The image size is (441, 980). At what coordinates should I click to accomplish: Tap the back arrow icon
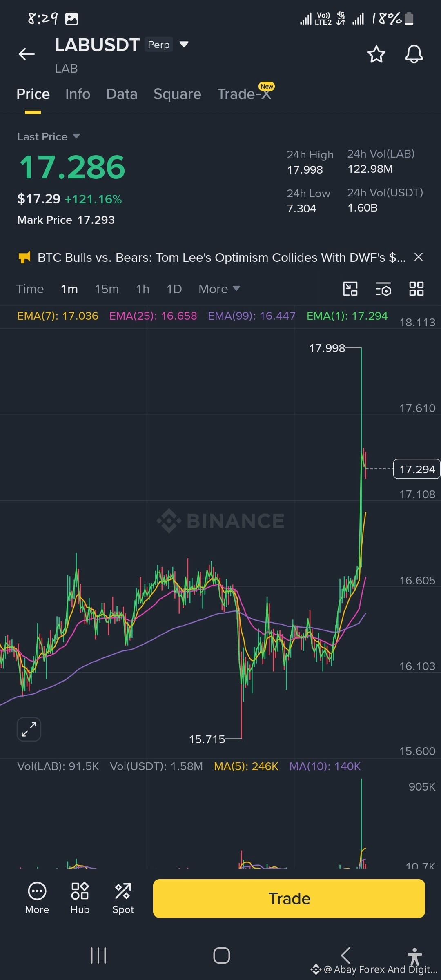27,54
